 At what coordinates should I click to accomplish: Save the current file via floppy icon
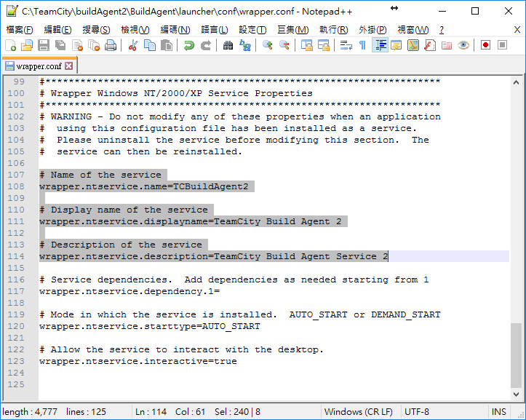click(44, 45)
